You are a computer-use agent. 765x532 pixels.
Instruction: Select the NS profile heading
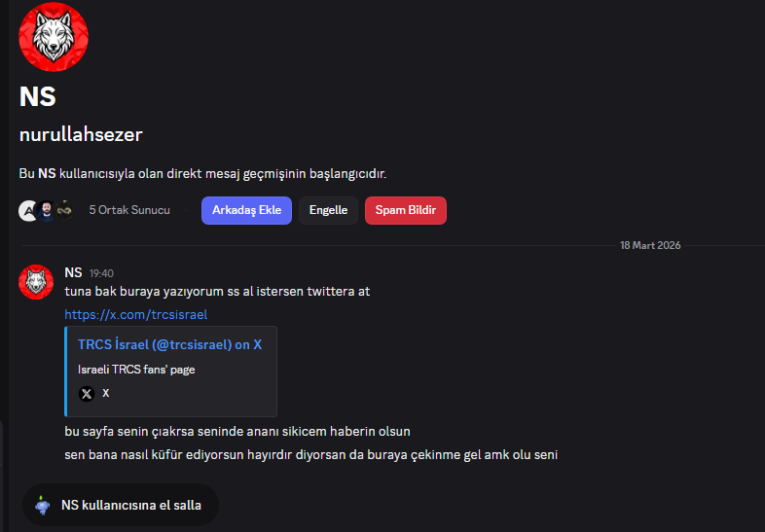pos(38,96)
